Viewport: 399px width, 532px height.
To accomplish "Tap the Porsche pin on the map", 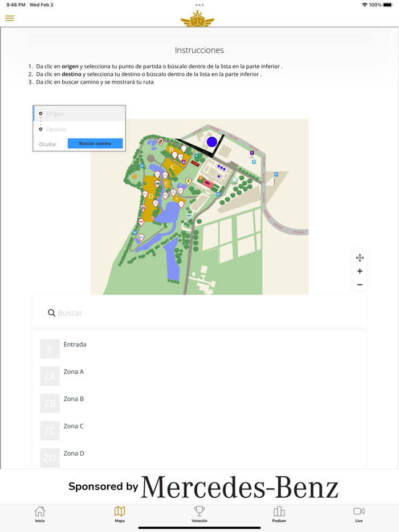I will point(160,141).
